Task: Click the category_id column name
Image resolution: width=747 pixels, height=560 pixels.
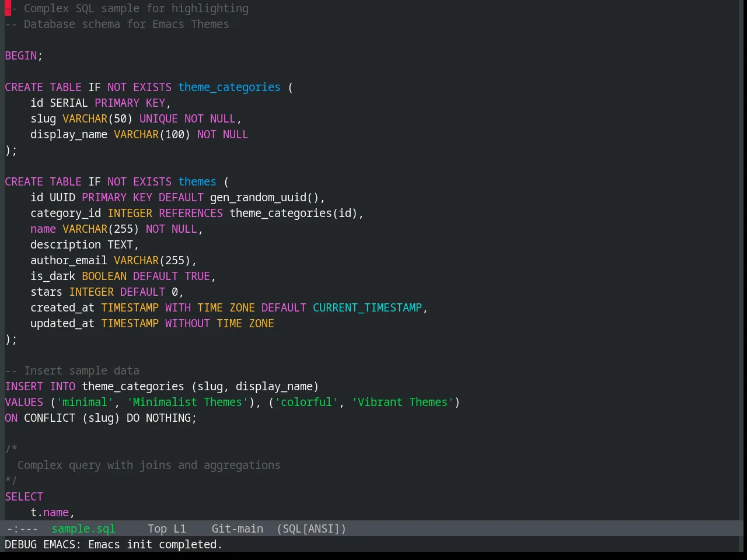Action: pos(66,213)
